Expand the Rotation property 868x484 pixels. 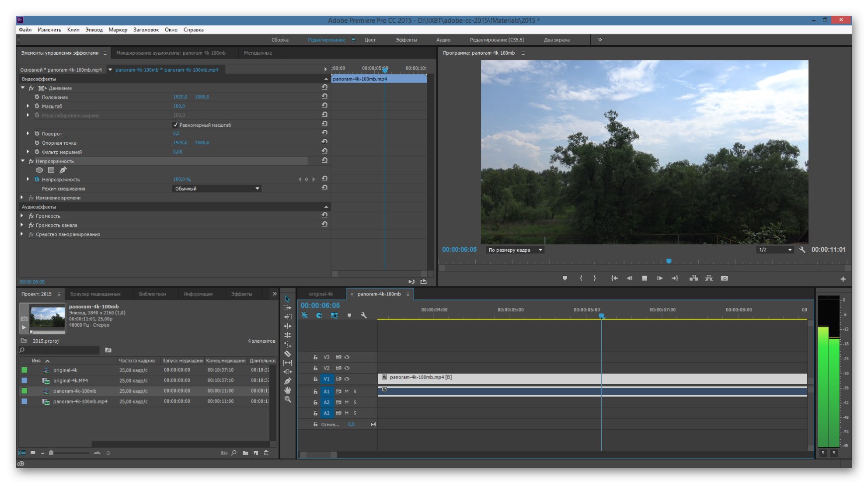tap(28, 133)
